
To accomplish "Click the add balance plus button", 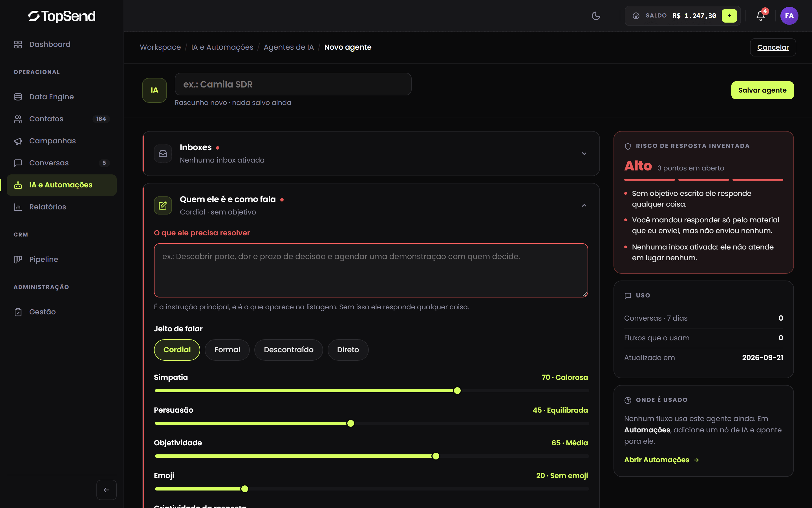I will tap(729, 16).
